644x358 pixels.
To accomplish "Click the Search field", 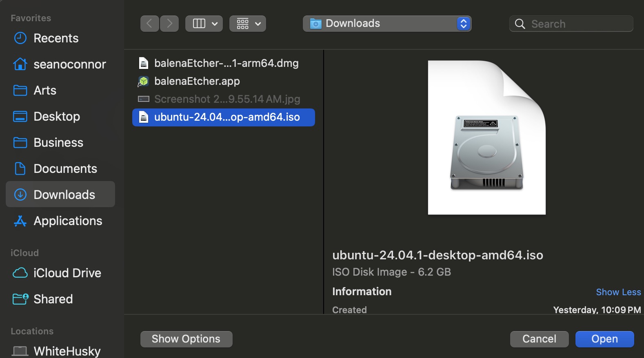I will pyautogui.click(x=571, y=24).
